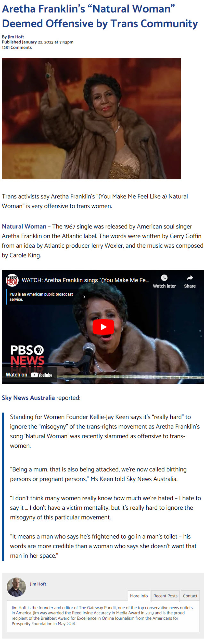Open the video title link in player
Viewport: 204px width, 644px height.
click(86, 280)
